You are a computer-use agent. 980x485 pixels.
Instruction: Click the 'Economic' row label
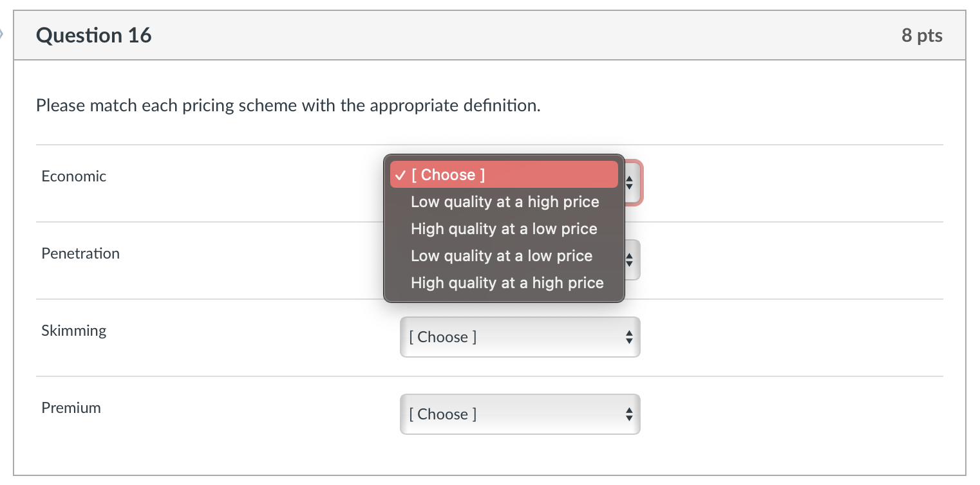(73, 176)
